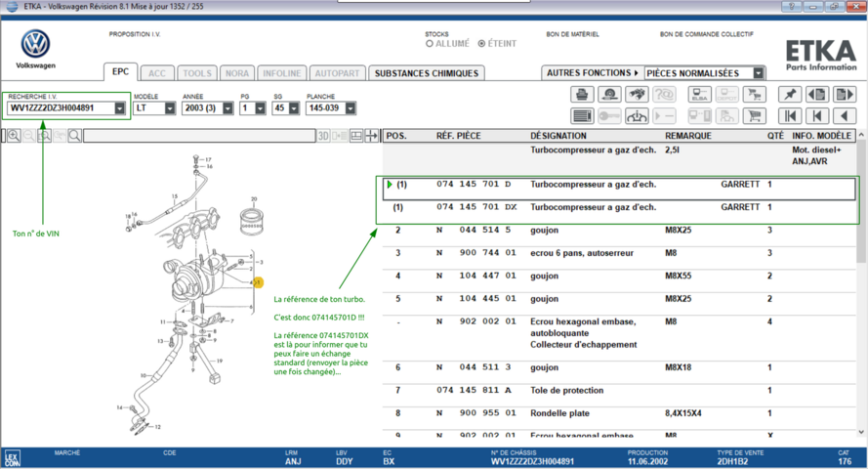868x469 pixels.
Task: Open the parts list view icon
Action: coord(582,116)
